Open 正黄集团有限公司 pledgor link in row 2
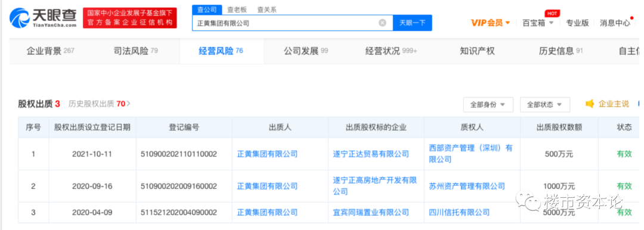Screen dimensions: 644x230 pyautogui.click(x=267, y=186)
